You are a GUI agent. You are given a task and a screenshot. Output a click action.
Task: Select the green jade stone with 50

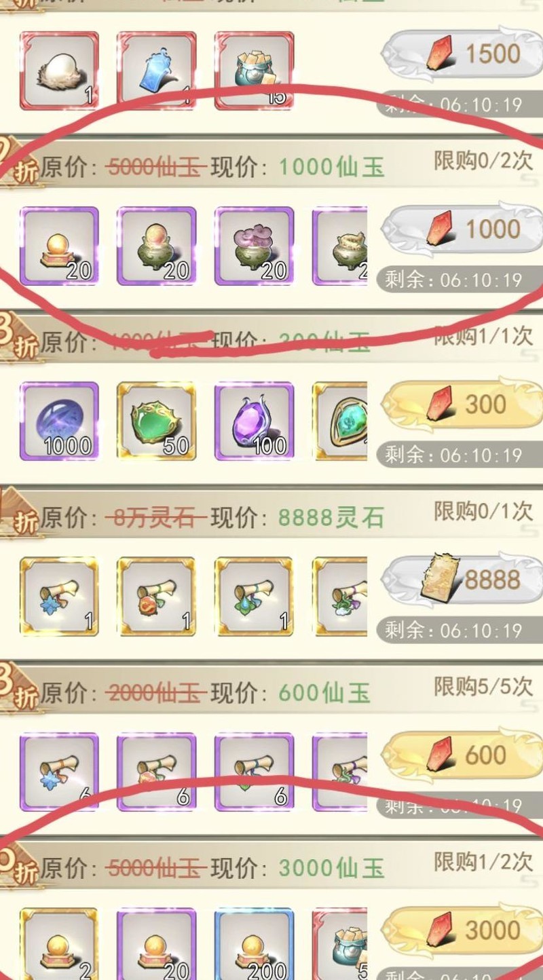[x=157, y=421]
